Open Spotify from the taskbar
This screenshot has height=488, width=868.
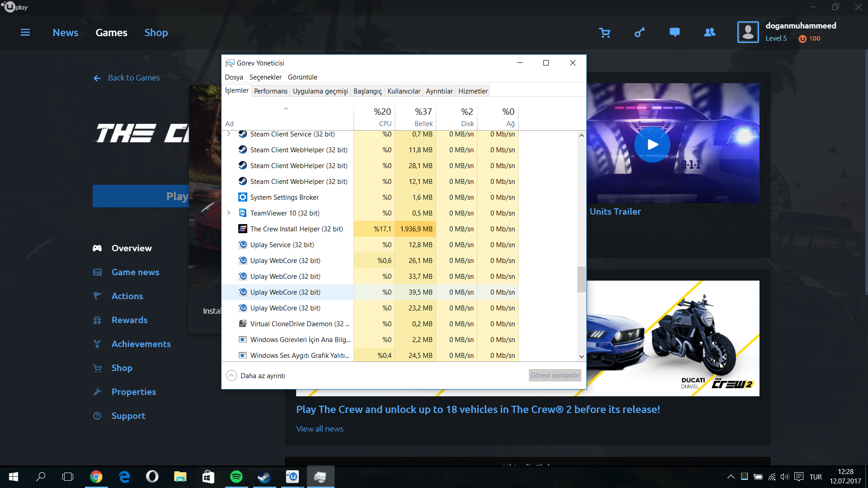(x=236, y=477)
